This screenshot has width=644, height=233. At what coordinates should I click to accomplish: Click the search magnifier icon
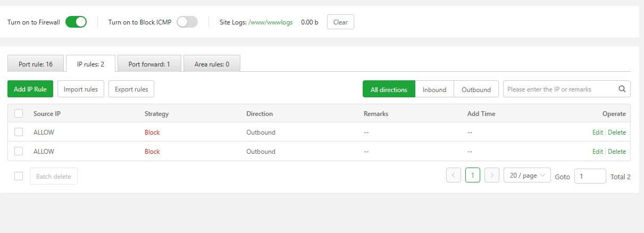622,89
